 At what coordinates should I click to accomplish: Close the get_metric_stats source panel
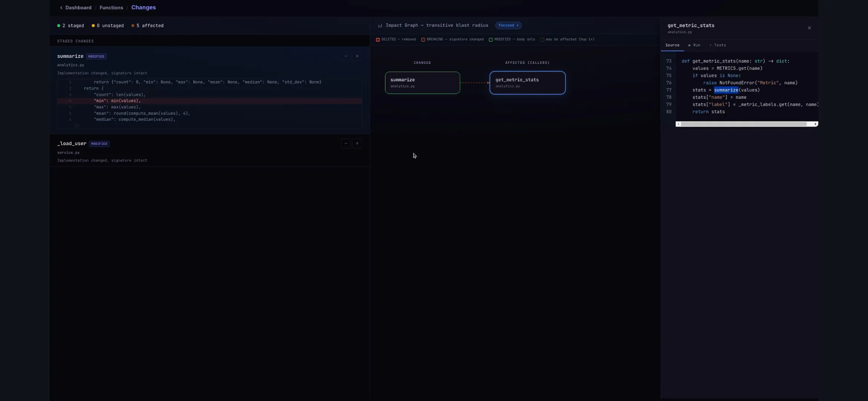tap(809, 28)
